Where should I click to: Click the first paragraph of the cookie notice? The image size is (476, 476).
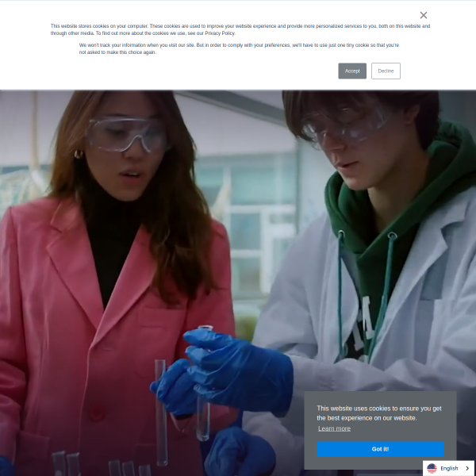[238, 29]
